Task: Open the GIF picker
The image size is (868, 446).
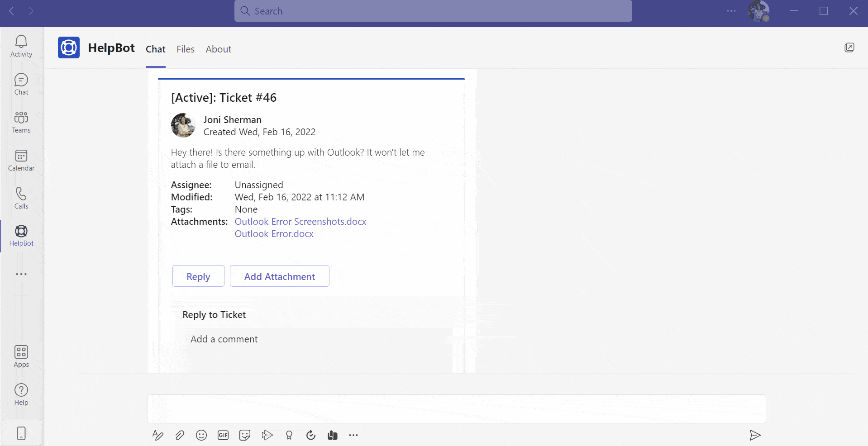Action: (223, 435)
